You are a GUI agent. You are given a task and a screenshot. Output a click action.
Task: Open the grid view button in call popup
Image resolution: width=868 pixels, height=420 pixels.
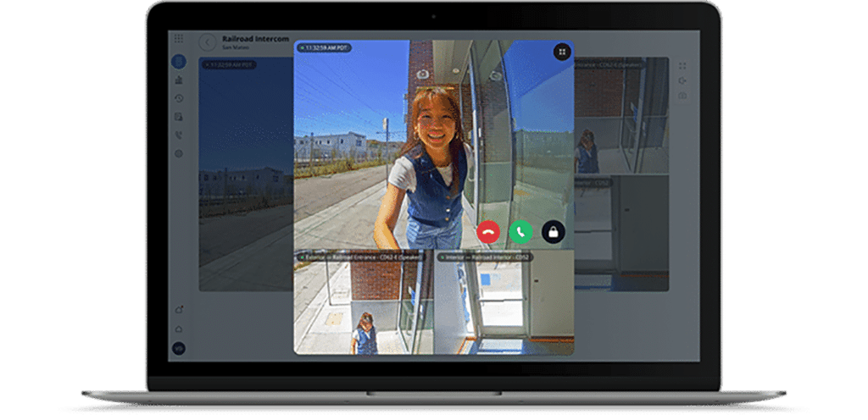point(562,52)
